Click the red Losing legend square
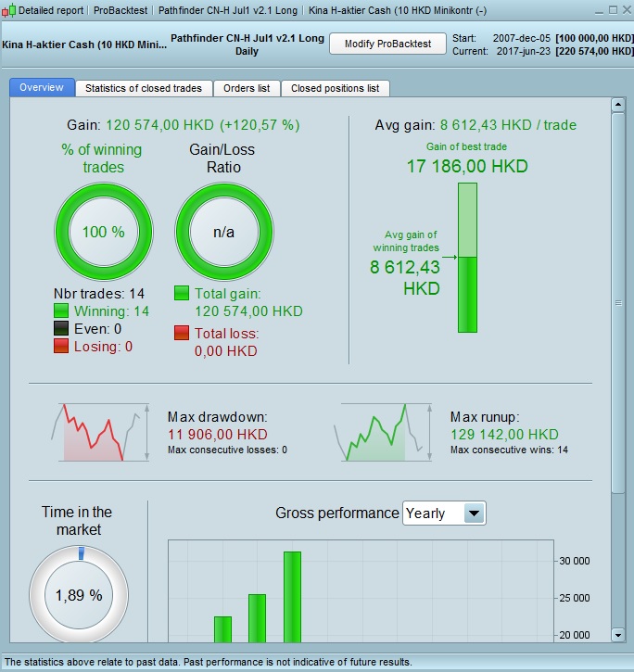The height and width of the screenshot is (672, 634). (61, 347)
